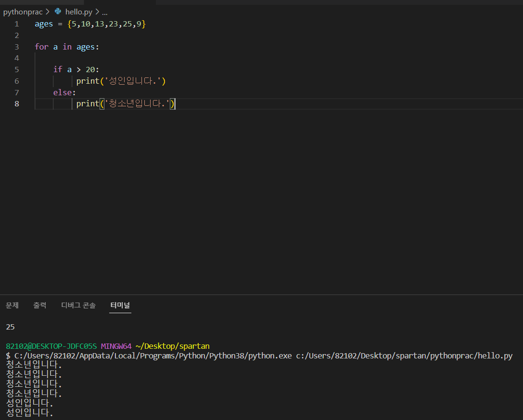523x420 pixels.
Task: Click the 82102@DESKTOP-JDFC05S terminal prompt text
Action: [x=51, y=346]
